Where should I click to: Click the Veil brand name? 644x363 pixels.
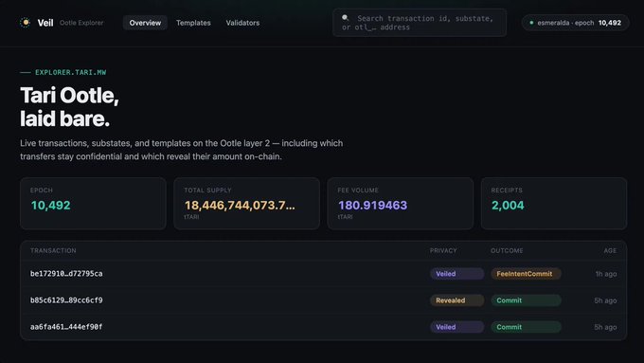(45, 23)
